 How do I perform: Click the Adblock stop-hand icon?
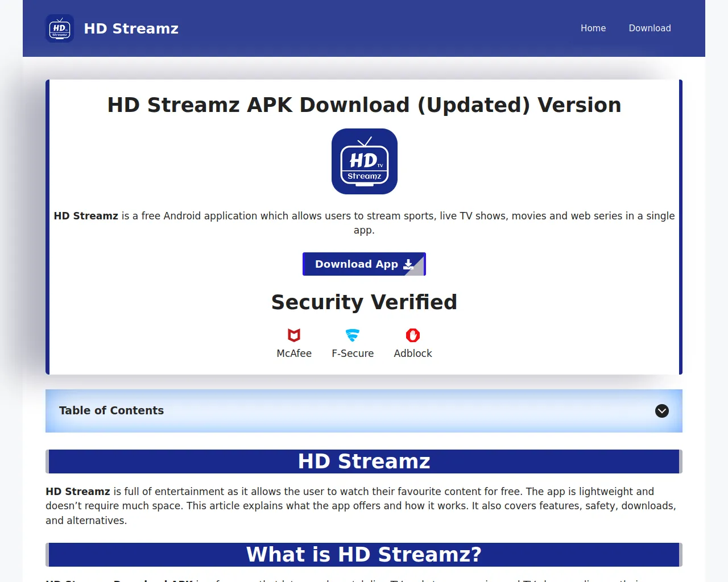tap(413, 335)
